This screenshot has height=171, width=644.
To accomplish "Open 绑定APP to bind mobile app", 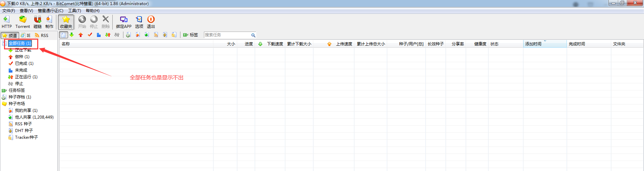I will 124,22.
